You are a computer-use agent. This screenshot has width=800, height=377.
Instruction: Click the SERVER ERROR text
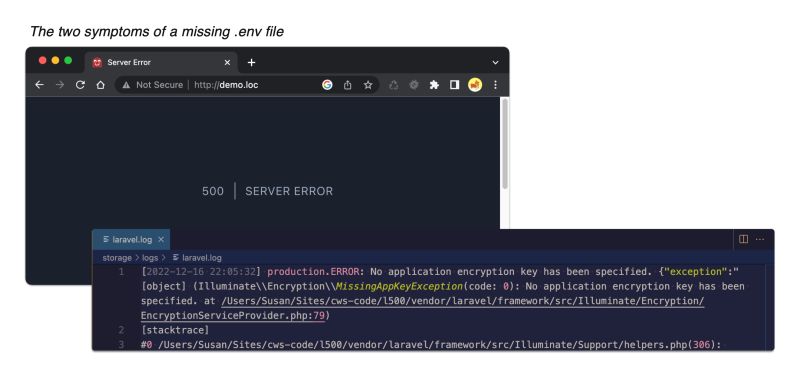tap(289, 191)
